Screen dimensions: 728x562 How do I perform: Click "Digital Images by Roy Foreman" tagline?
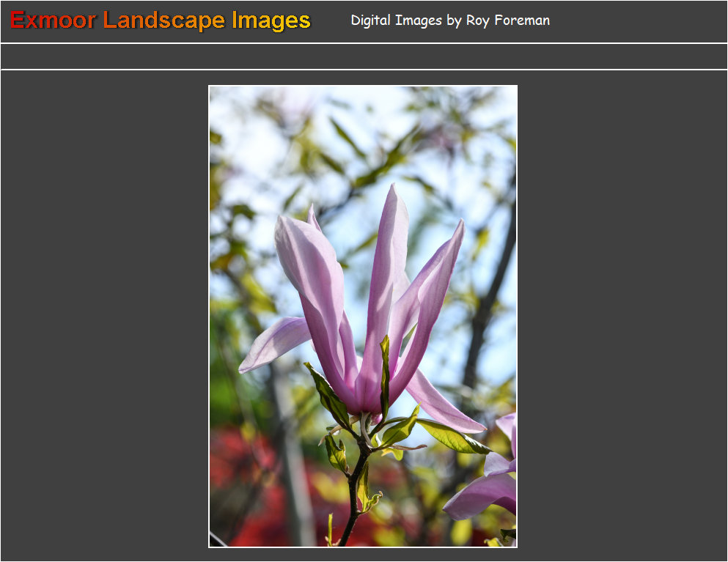click(x=450, y=21)
